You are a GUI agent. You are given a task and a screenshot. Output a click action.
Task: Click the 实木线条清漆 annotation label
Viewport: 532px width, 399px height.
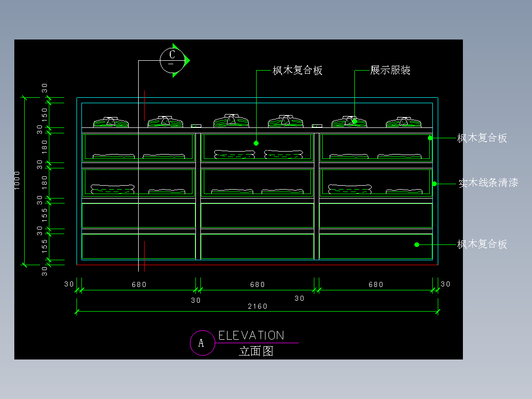pyautogui.click(x=488, y=183)
